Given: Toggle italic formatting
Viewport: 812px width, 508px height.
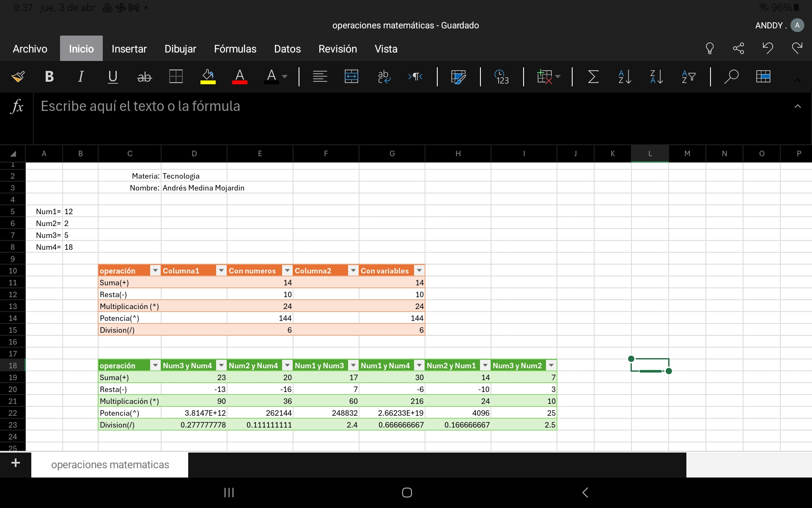Looking at the screenshot, I should pos(80,77).
